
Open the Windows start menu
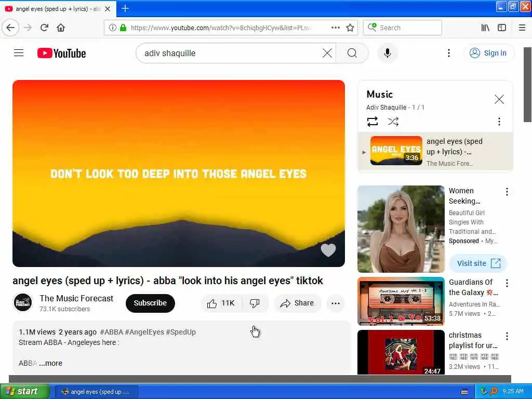coord(24,391)
